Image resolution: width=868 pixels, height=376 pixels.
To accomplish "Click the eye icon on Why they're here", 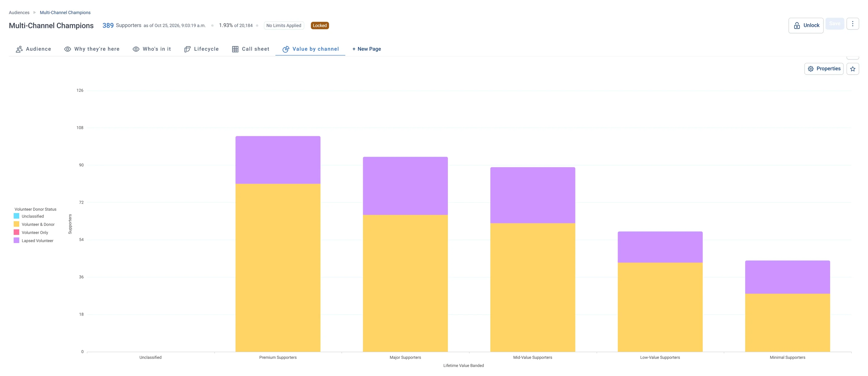I will 68,49.
